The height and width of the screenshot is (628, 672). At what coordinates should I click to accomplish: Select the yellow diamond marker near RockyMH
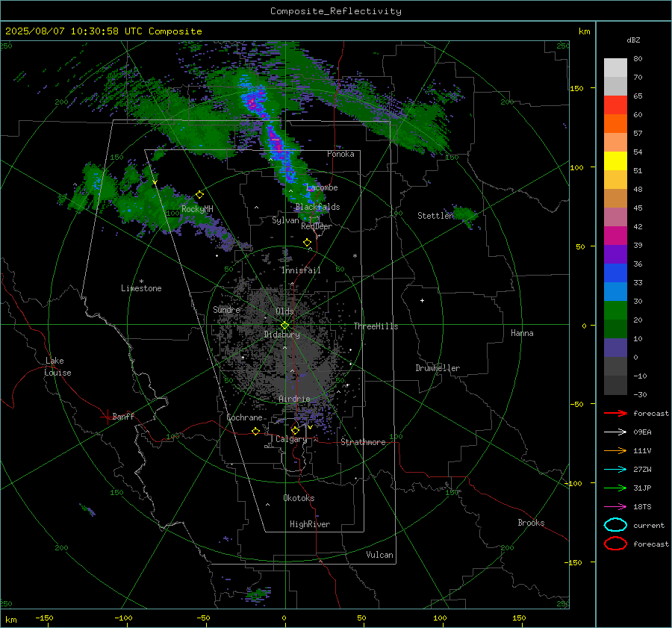pos(199,195)
